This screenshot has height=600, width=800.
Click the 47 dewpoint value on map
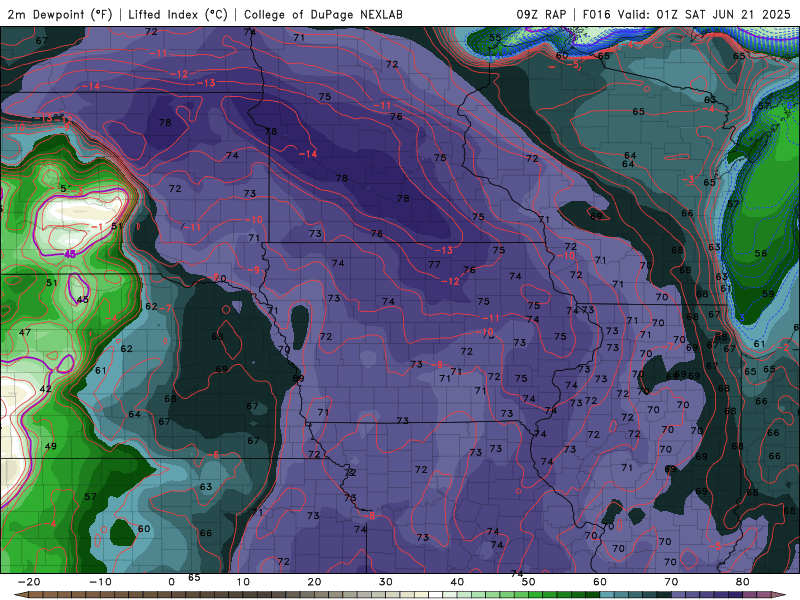(x=24, y=332)
